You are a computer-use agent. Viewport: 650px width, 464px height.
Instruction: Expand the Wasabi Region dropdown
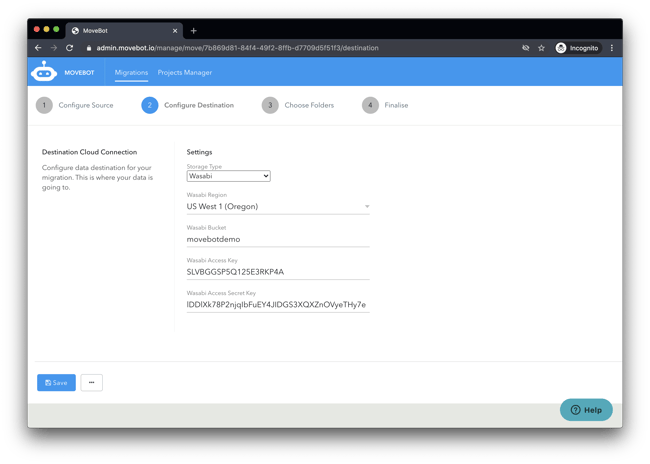[277, 207]
